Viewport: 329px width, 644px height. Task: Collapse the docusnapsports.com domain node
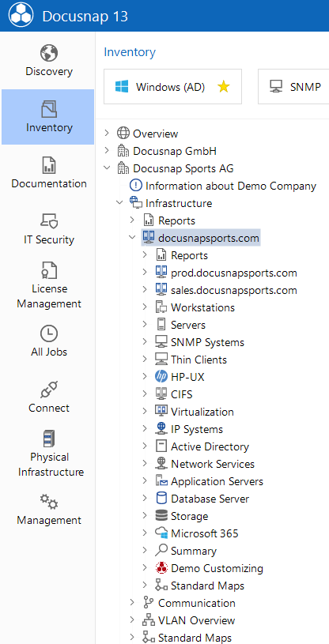click(132, 237)
